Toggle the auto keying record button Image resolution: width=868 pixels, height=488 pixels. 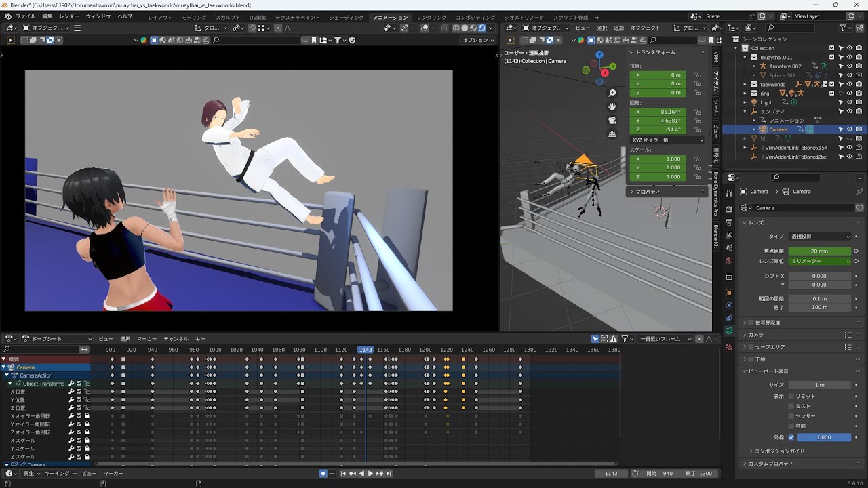coord(323,473)
